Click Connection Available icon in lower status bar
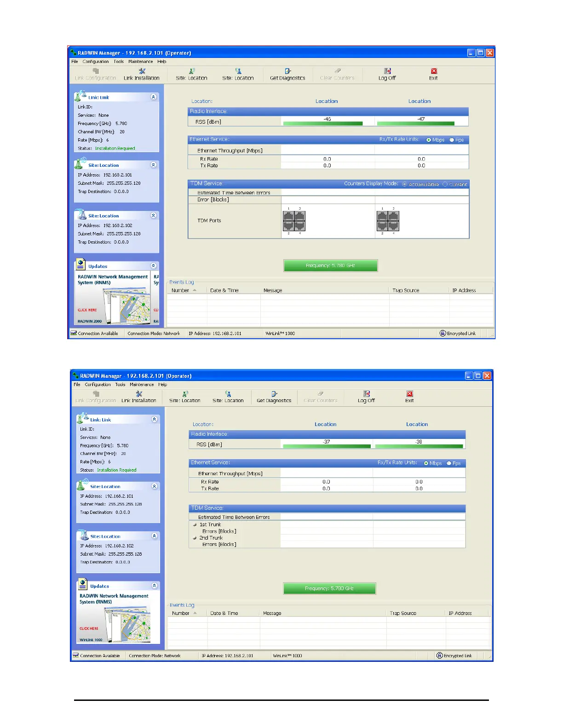 pos(76,655)
